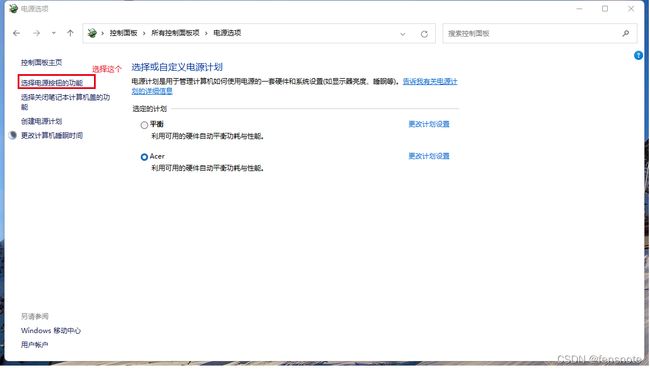
Task: Open 用户帐户 link
Action: (34, 345)
